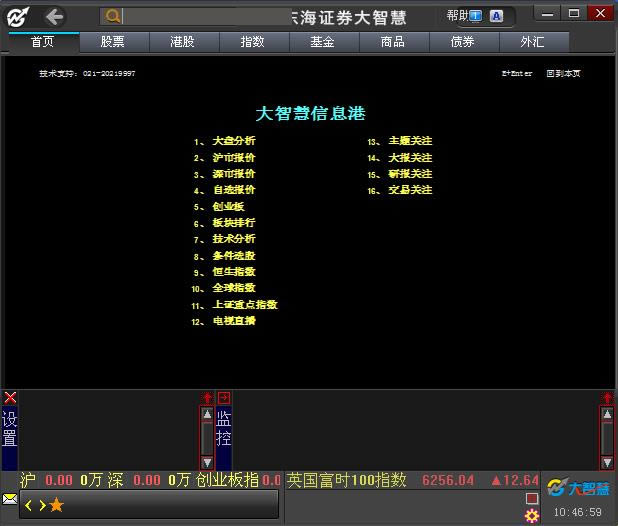Screen dimensions: 618x526
Task: Open 板块排行 menu entry
Action: [234, 223]
